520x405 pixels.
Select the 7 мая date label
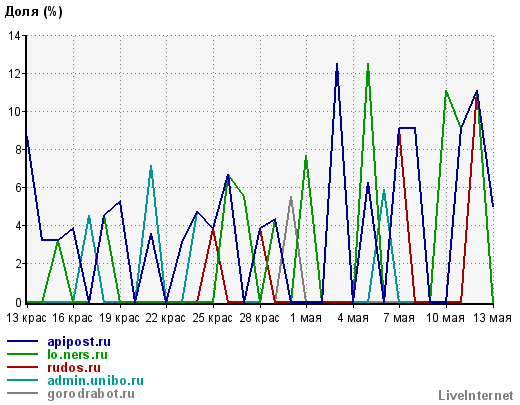pyautogui.click(x=399, y=318)
